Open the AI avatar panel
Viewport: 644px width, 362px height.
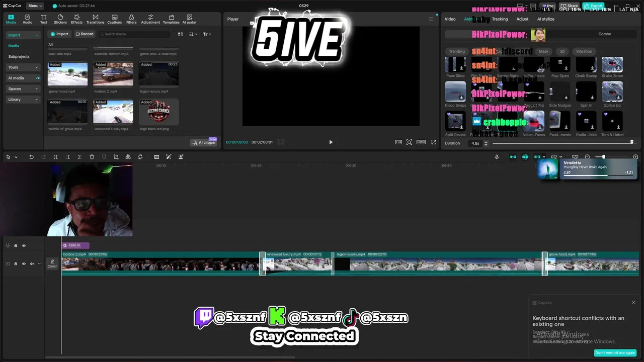click(189, 19)
